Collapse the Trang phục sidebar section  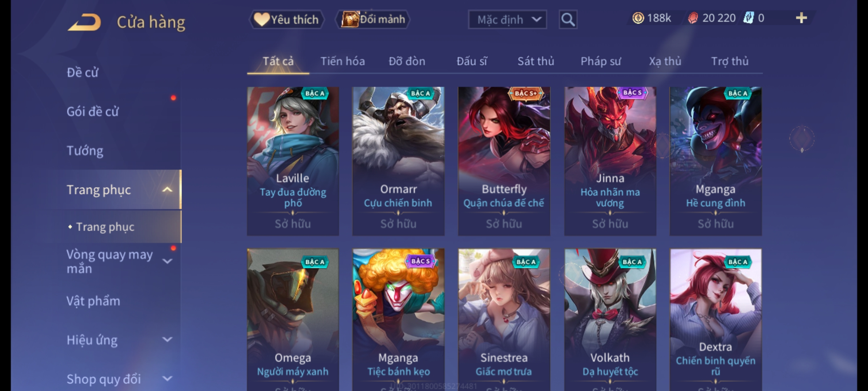[x=167, y=190]
